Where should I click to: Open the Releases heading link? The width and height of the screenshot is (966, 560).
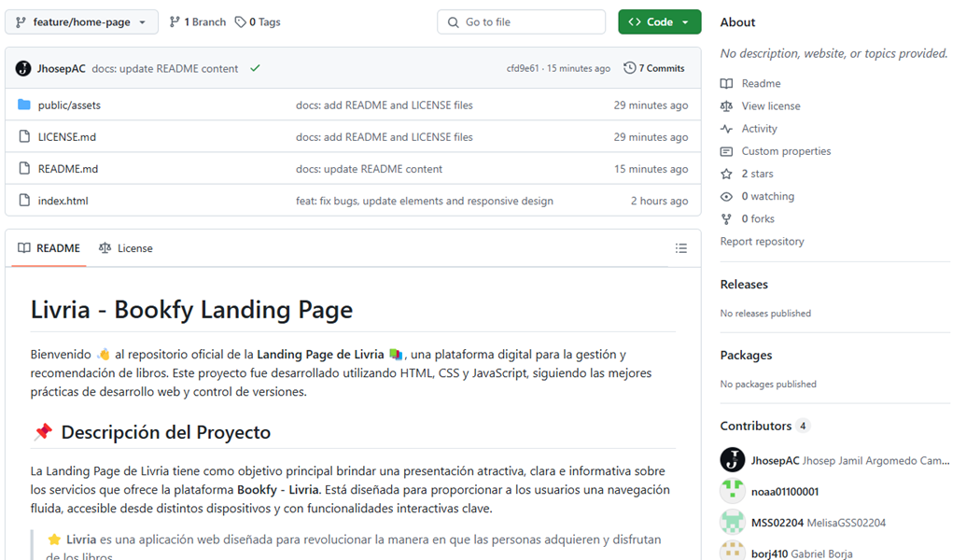[x=744, y=284]
